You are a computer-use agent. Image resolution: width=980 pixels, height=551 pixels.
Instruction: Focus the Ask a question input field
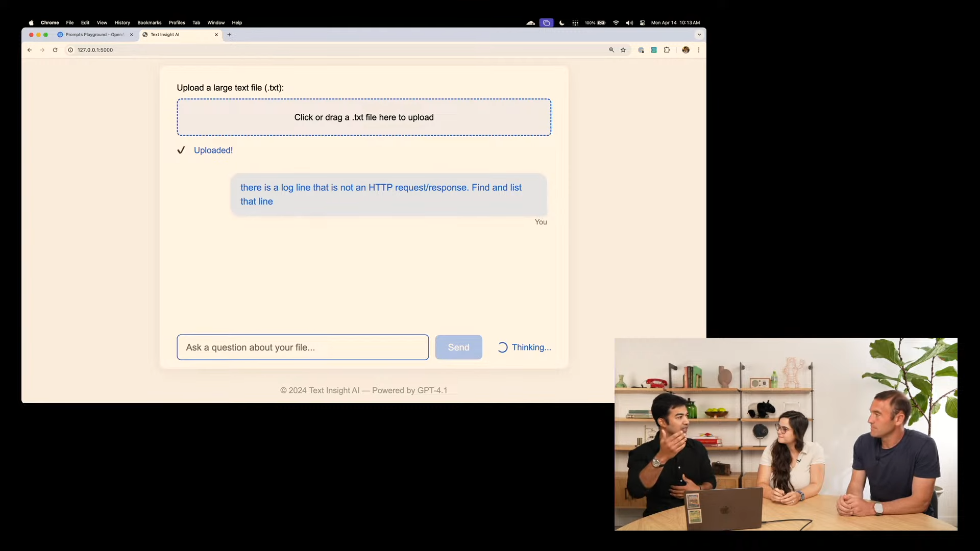pos(303,347)
